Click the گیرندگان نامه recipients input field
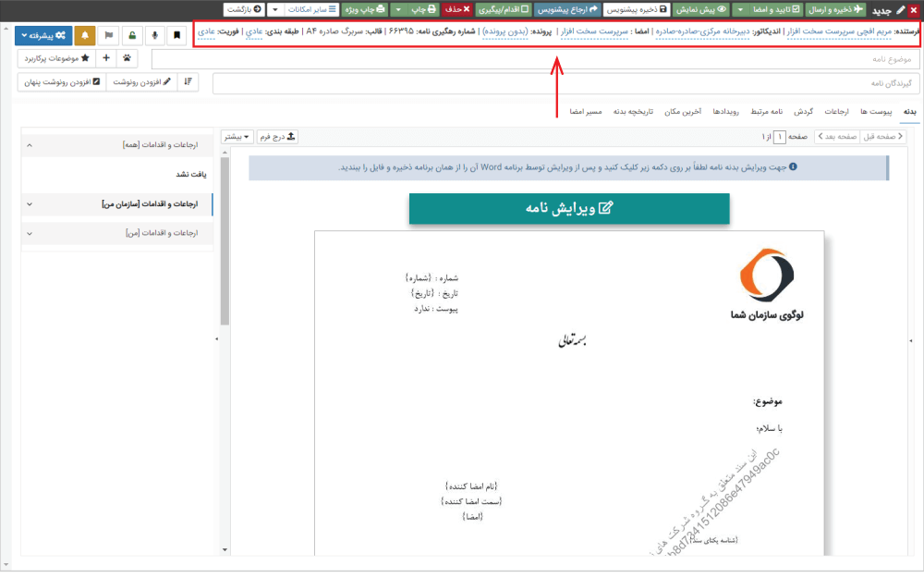The image size is (924, 578). pos(565,84)
